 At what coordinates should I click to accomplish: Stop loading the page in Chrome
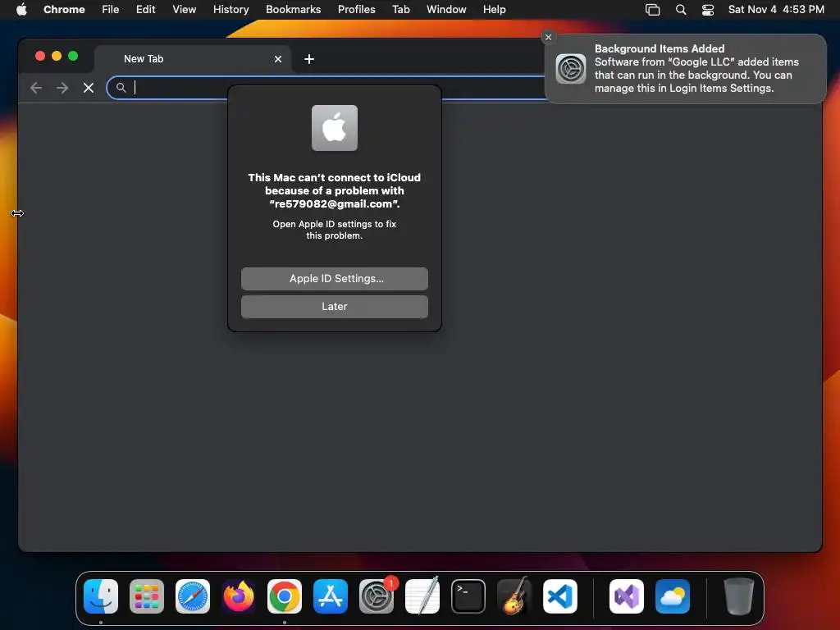89,88
